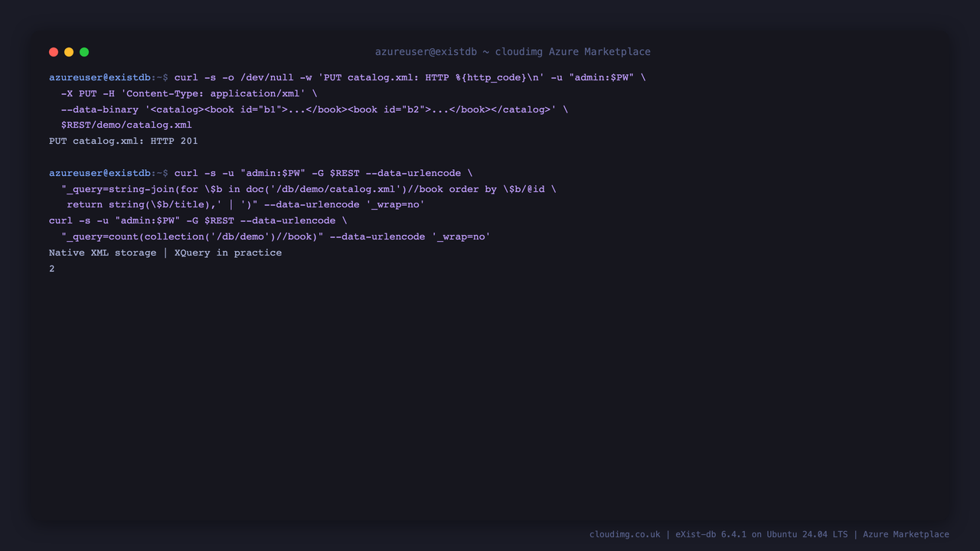This screenshot has width=980, height=551.
Task: Click the first 'azureuser@existdb' prompt before 'curl -s -o'
Action: (x=100, y=77)
